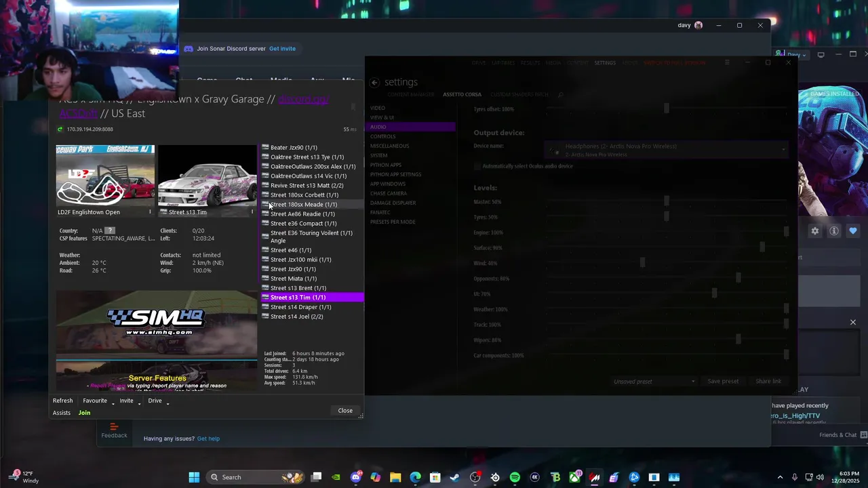Switch to the CONTENT MANAGER tab

[410, 95]
